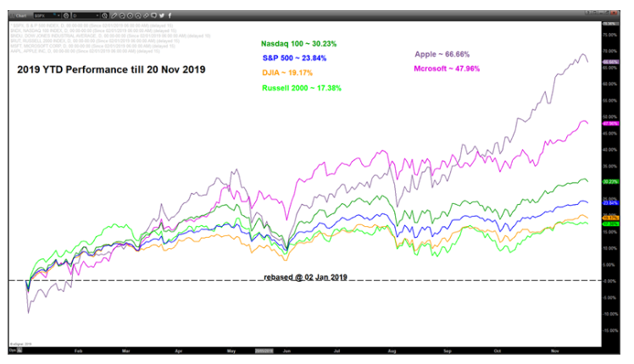This screenshot has height=364, width=634.
Task: Click the Apple 66.66% price axis marker
Action: 610,62
